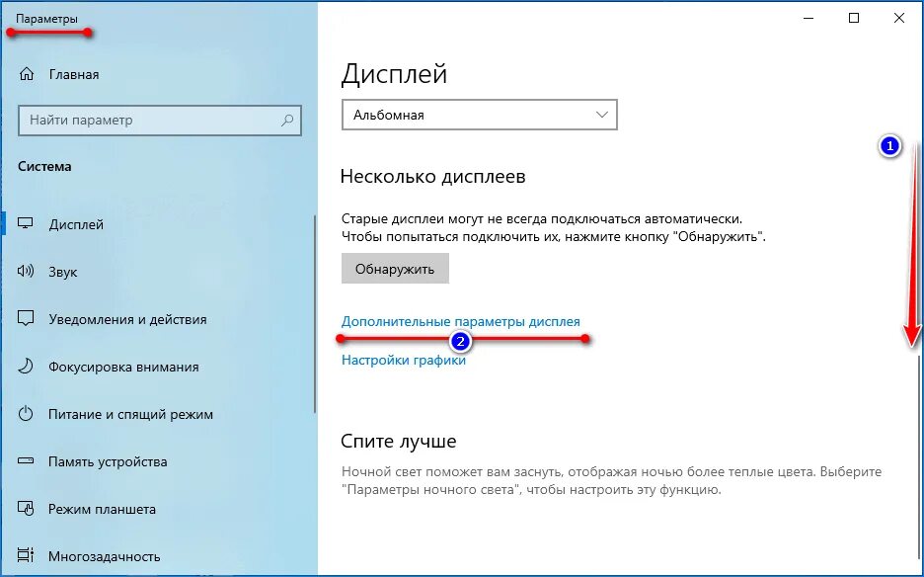This screenshot has width=924, height=577.
Task: Click the monitor icon next to Дисплей
Action: pos(26,223)
